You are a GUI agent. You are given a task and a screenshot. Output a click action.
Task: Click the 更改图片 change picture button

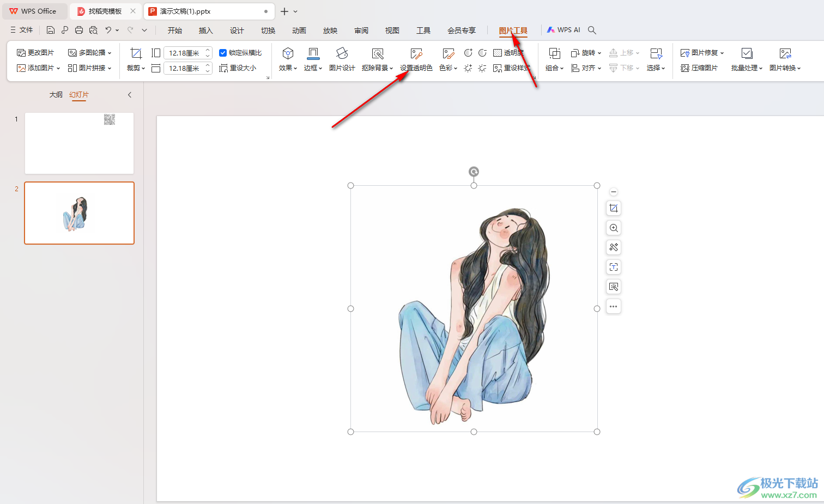pos(35,53)
